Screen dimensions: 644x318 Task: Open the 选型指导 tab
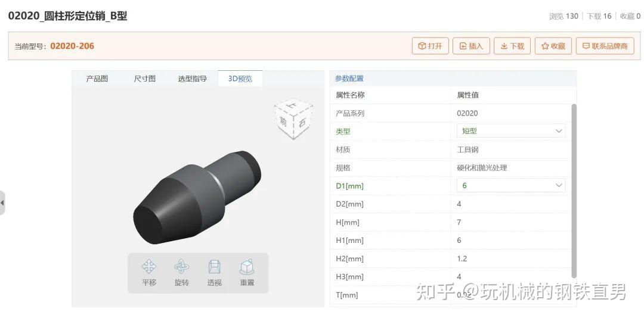click(x=192, y=79)
